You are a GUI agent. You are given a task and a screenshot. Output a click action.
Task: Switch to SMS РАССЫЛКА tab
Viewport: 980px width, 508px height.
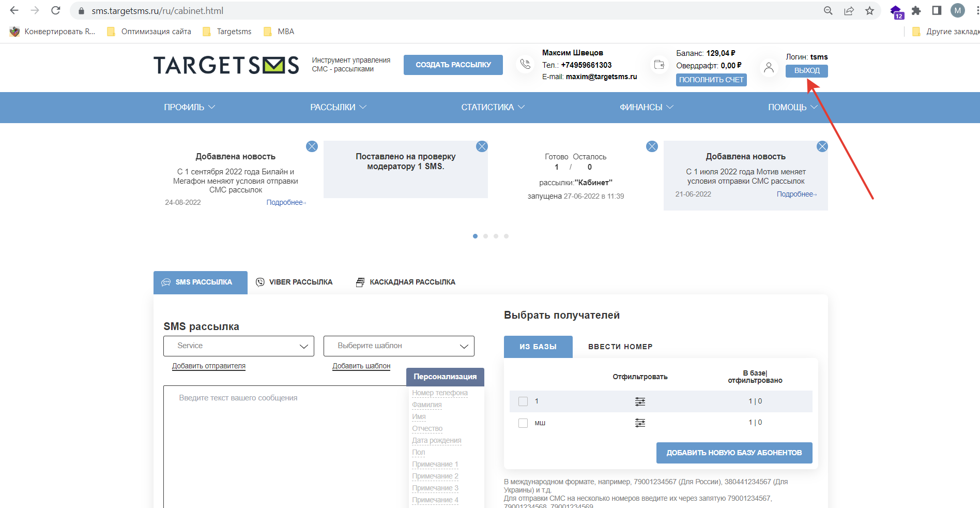pyautogui.click(x=201, y=282)
